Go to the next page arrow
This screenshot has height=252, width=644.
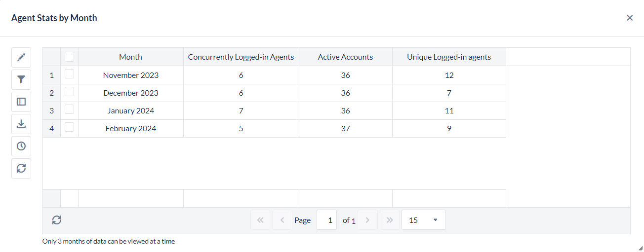coord(367,220)
